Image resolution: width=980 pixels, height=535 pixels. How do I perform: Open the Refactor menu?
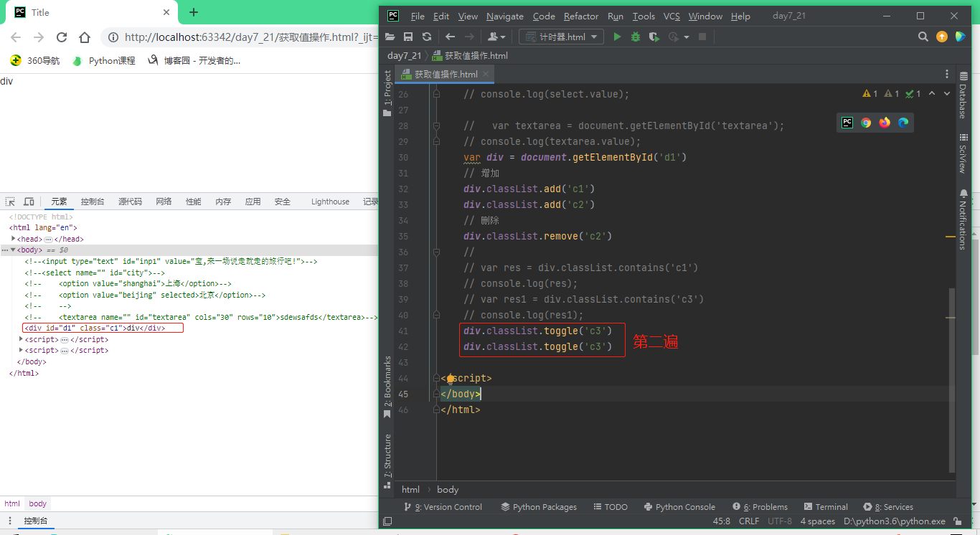pos(581,16)
